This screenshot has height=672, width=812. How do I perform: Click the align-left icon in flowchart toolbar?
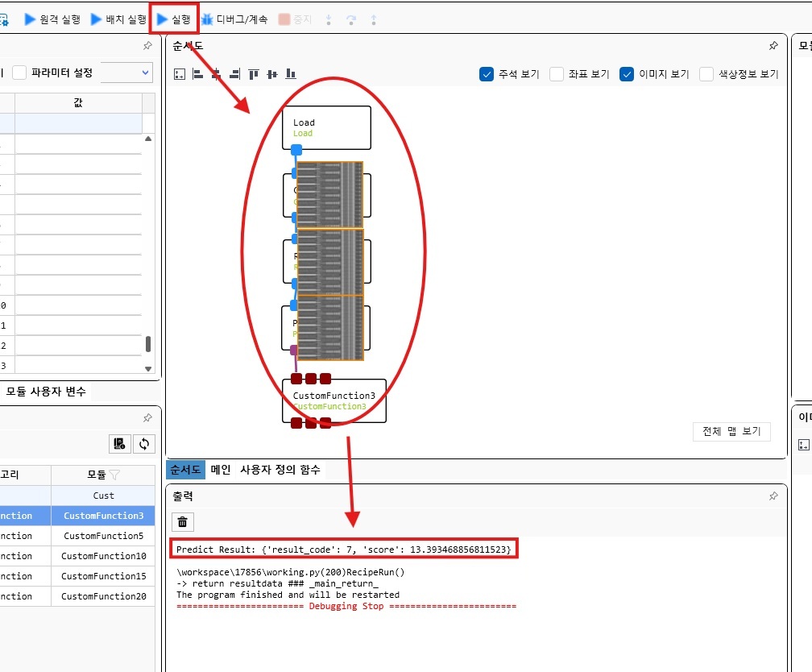[x=197, y=74]
